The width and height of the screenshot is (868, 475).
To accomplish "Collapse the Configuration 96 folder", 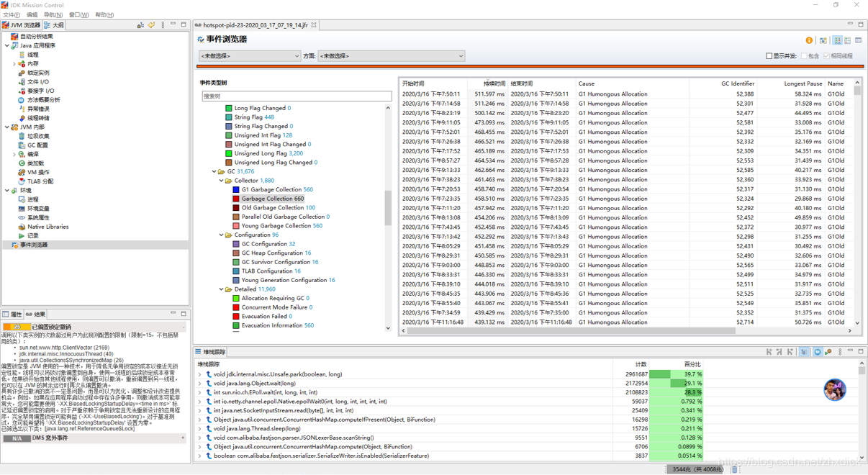I will pyautogui.click(x=221, y=235).
